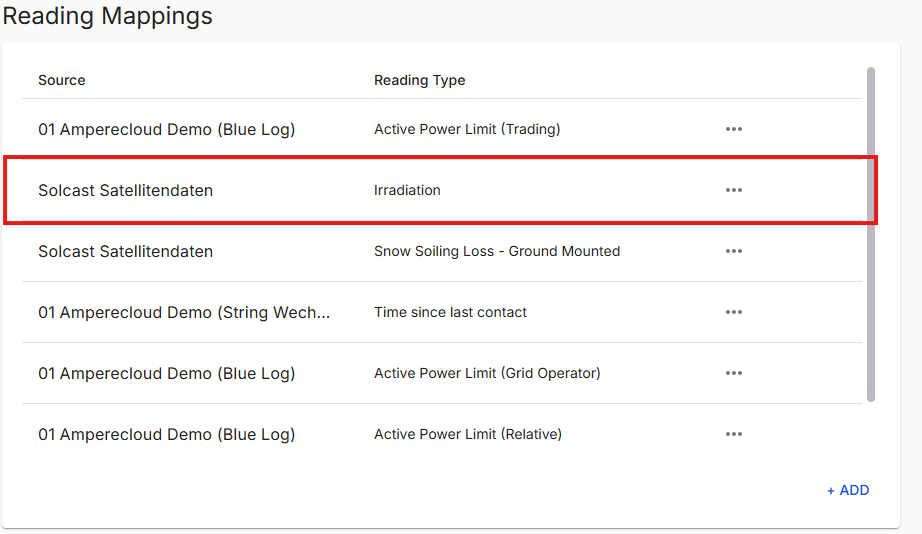Select 01 Amperecloud Demo (String Wech... source
This screenshot has width=922, height=534.
pos(184,312)
